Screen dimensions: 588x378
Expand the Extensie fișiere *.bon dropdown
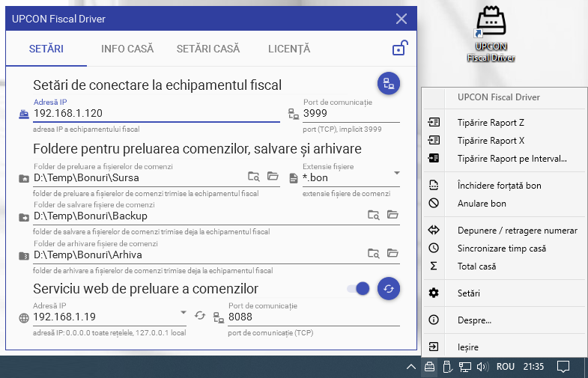click(397, 173)
